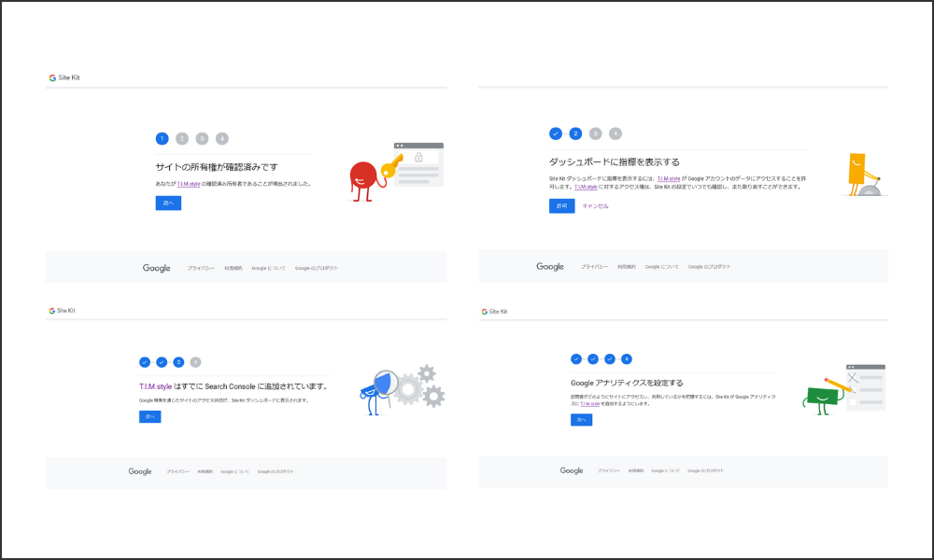Click the Google footer logo below the dashboard-metrics screen
The height and width of the screenshot is (560, 934).
[x=550, y=267]
